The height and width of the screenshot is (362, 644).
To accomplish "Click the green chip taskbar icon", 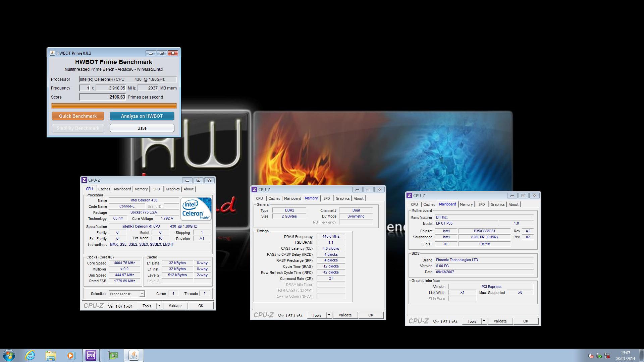I will 113,355.
